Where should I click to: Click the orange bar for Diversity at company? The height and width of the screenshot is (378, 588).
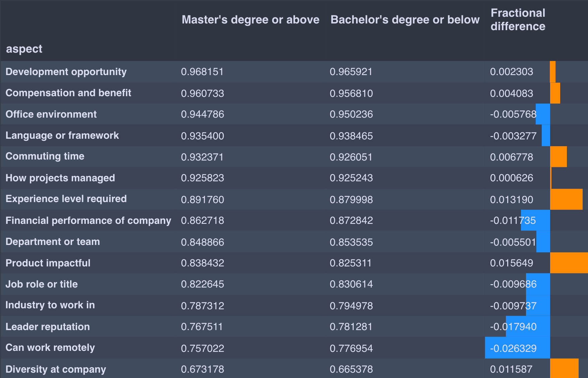pyautogui.click(x=564, y=368)
